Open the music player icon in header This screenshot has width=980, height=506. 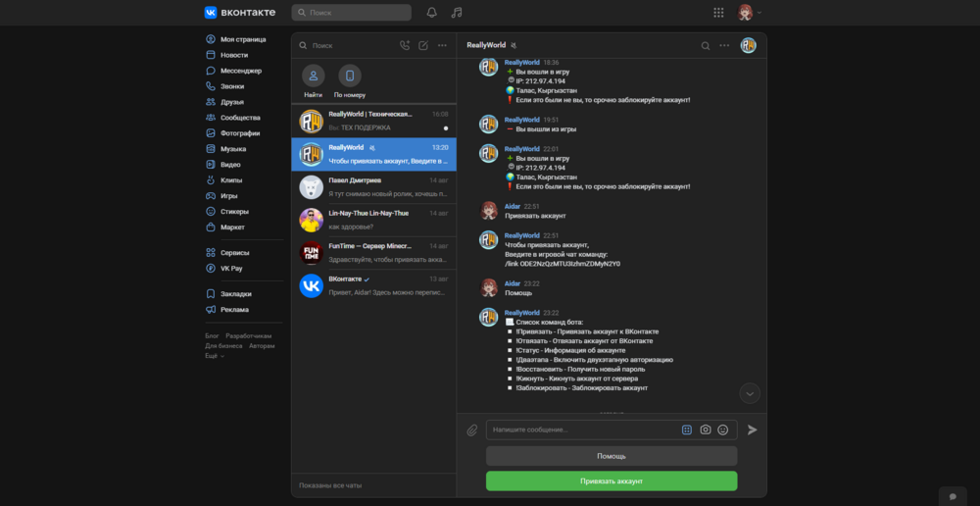pos(457,13)
